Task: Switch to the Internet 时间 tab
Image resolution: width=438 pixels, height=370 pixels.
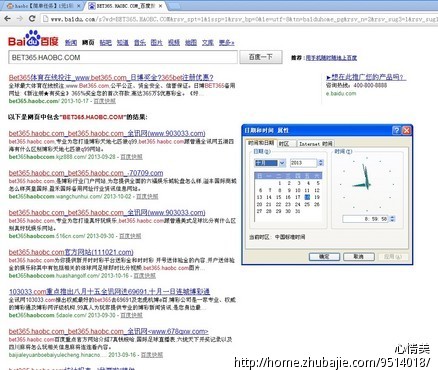Action: tap(316, 144)
